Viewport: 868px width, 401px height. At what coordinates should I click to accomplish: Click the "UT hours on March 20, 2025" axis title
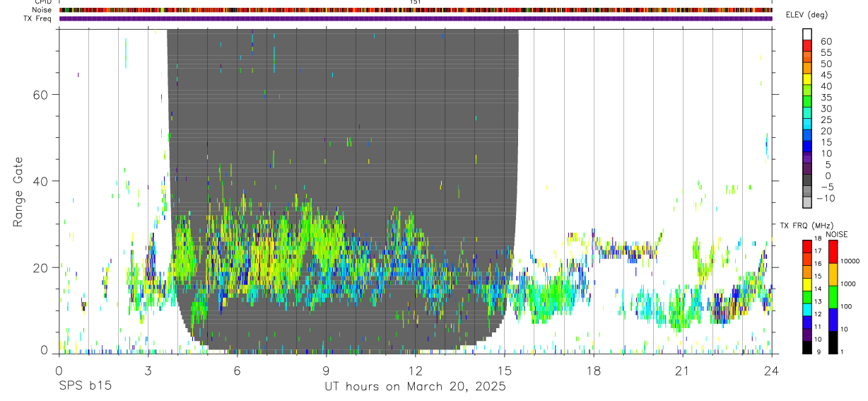coord(415,387)
